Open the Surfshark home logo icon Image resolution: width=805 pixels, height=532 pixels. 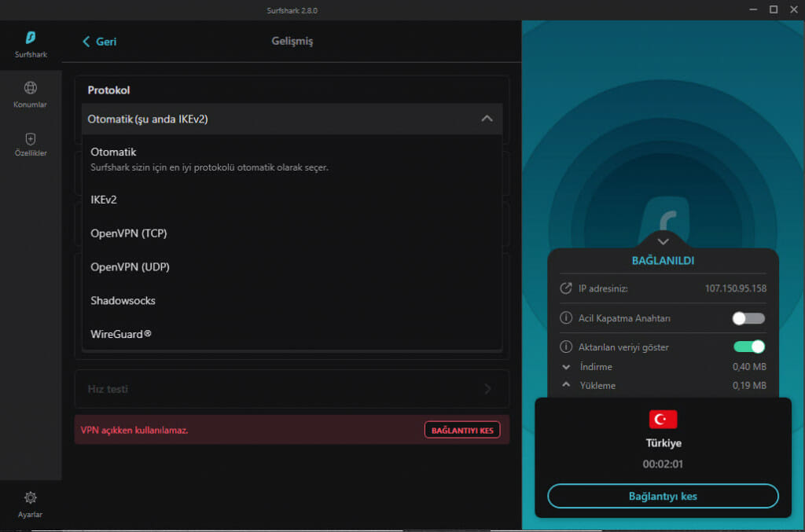pyautogui.click(x=31, y=38)
